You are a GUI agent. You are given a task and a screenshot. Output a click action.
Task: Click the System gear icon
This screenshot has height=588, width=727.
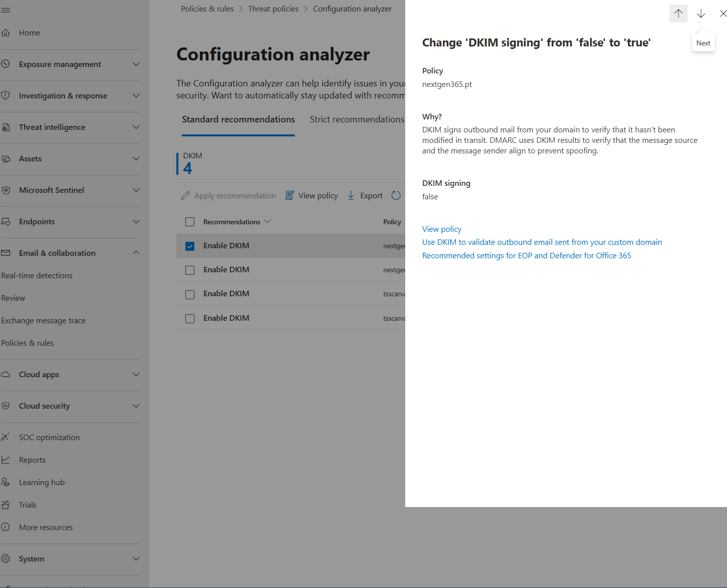[6, 559]
